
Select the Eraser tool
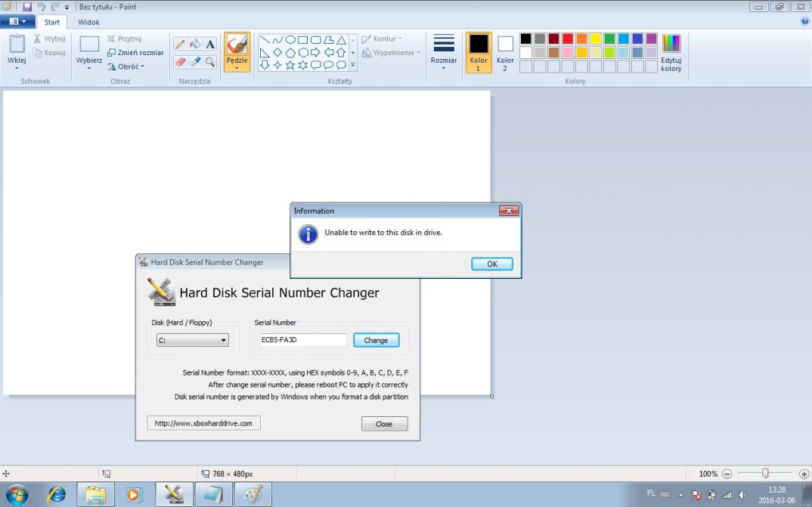pos(180,62)
